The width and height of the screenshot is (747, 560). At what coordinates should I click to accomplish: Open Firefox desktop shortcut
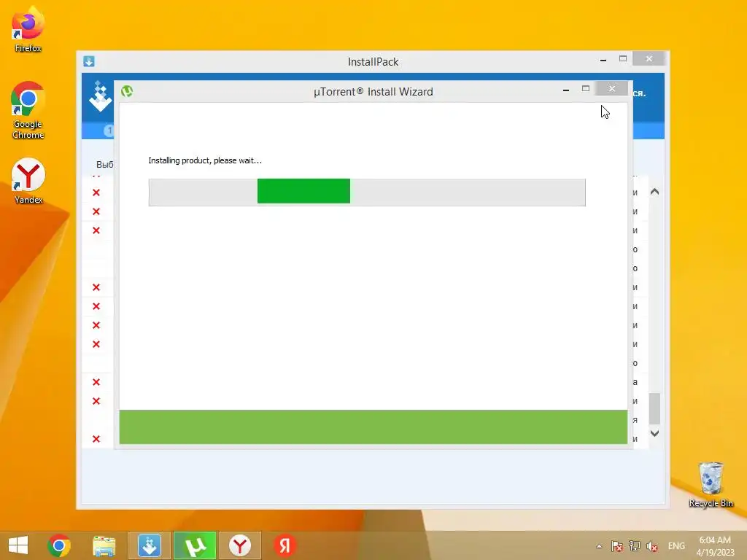point(28,28)
